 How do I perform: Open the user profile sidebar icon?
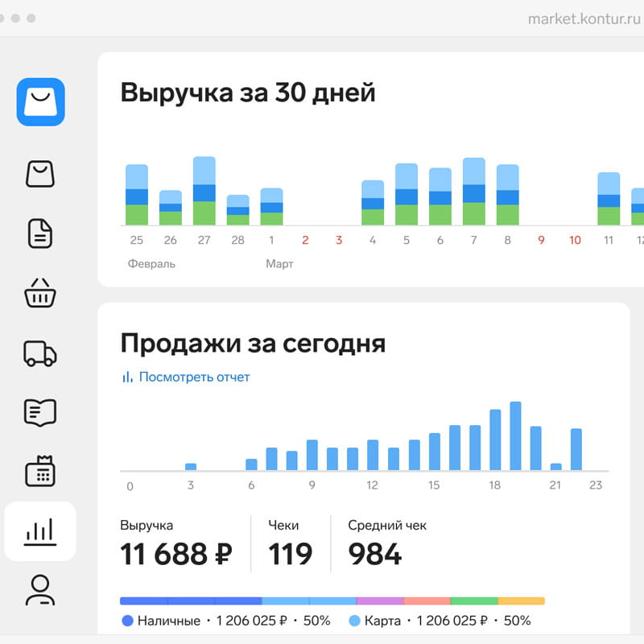coord(40,590)
